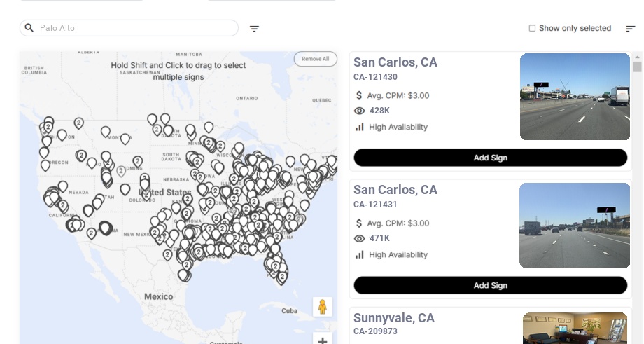Click the listings panel scrollbar

(637, 67)
